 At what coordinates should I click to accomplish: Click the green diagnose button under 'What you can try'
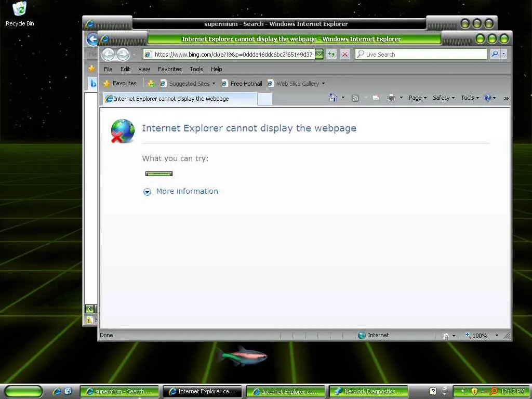[159, 174]
